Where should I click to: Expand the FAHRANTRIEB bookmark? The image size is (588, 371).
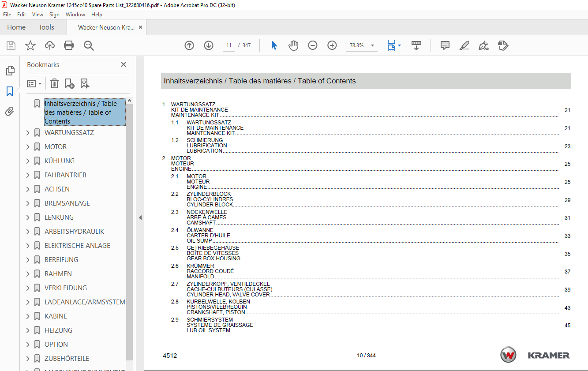pyautogui.click(x=28, y=175)
